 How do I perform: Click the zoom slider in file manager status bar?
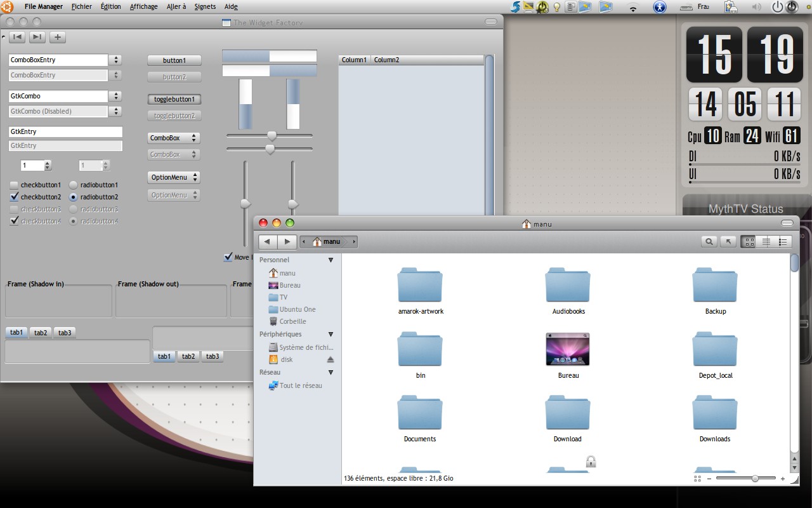[746, 478]
